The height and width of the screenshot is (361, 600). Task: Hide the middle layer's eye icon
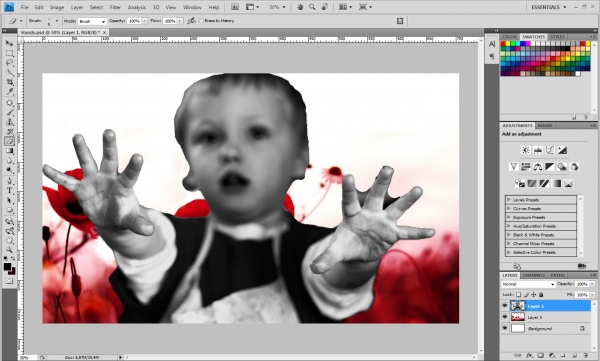[505, 317]
